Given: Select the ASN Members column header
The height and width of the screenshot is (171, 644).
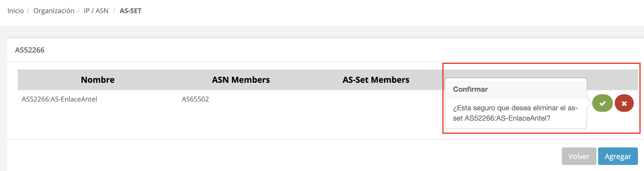Looking at the screenshot, I should (241, 80).
